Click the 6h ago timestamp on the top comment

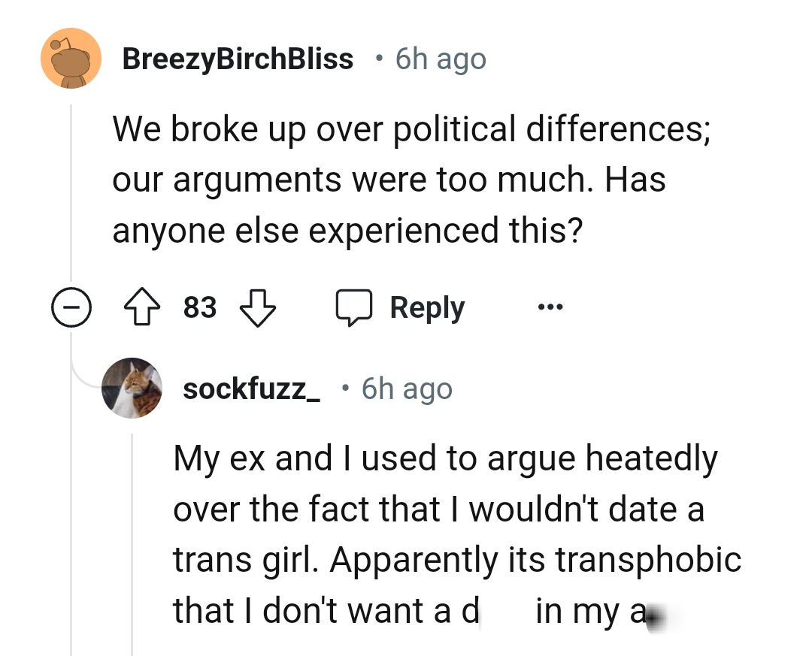440,59
